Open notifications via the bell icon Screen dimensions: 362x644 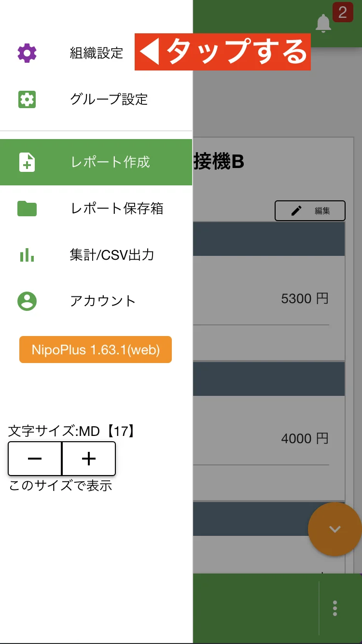click(323, 23)
